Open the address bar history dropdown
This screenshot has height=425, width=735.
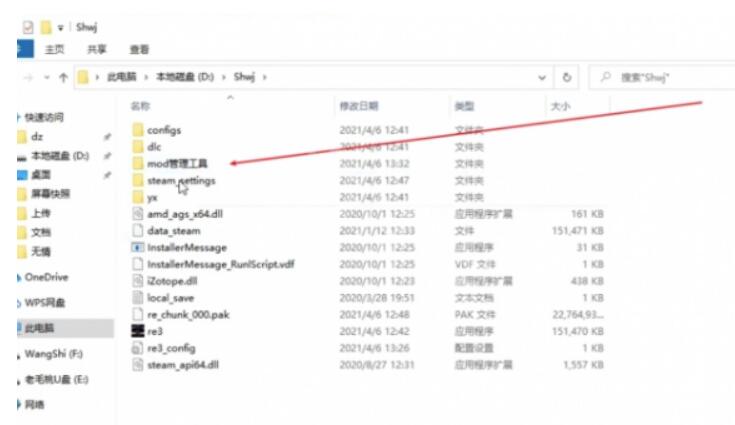pos(542,77)
